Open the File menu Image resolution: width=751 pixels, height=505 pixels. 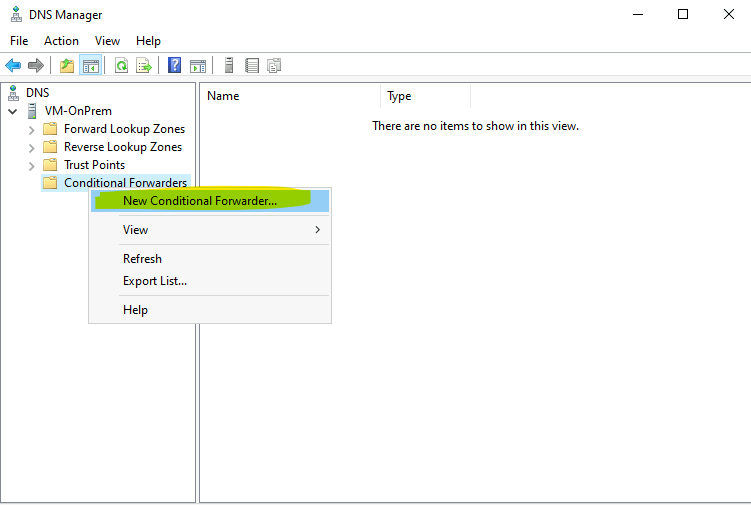19,41
